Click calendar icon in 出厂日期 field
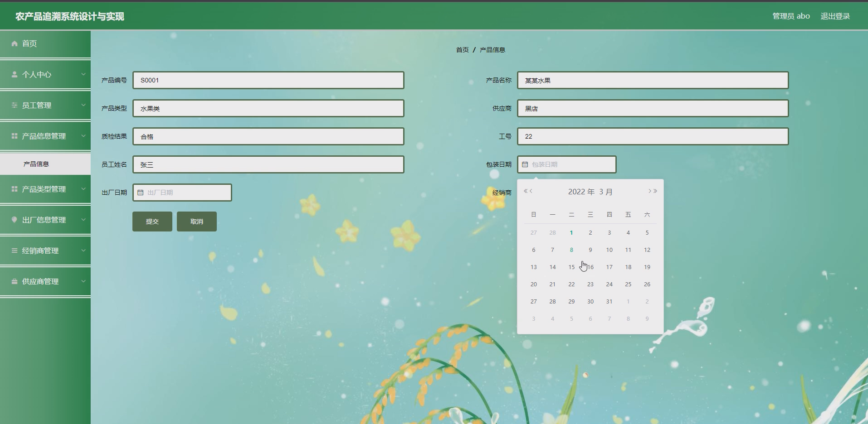 point(141,193)
